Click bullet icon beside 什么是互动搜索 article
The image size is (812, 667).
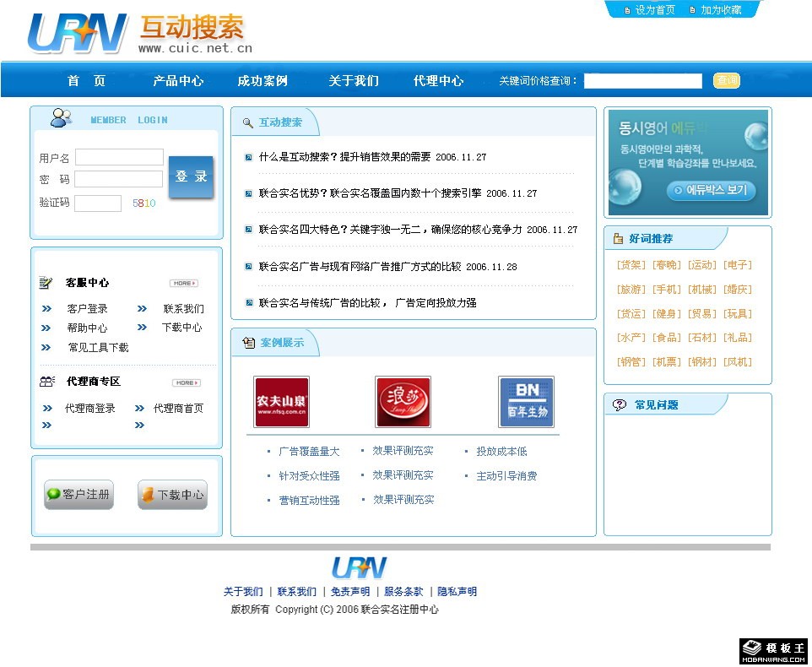point(248,157)
